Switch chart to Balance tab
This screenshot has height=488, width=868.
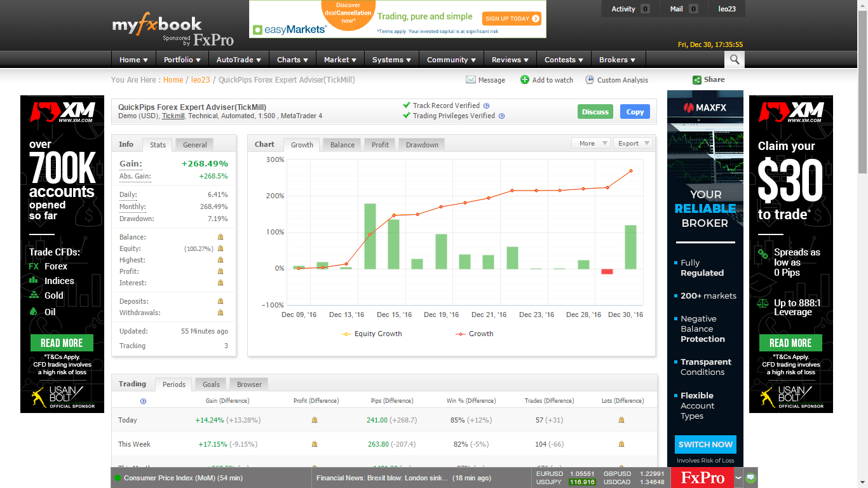coord(342,145)
